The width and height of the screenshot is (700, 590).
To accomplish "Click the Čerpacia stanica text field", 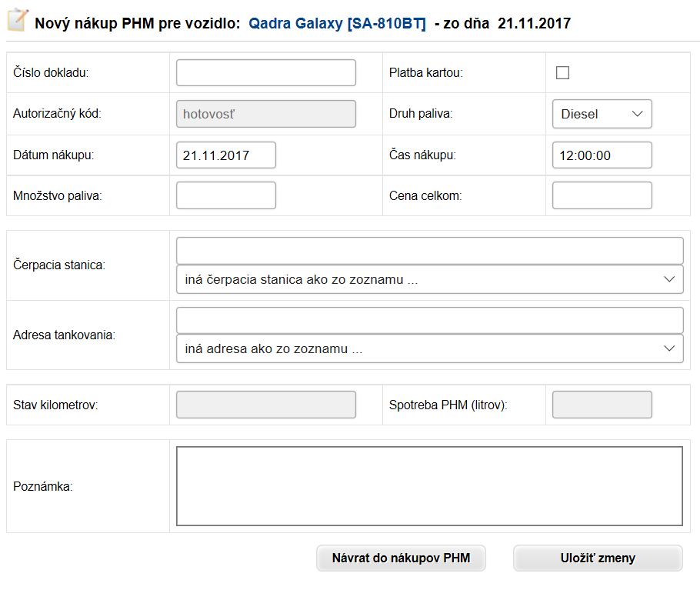I will [429, 251].
